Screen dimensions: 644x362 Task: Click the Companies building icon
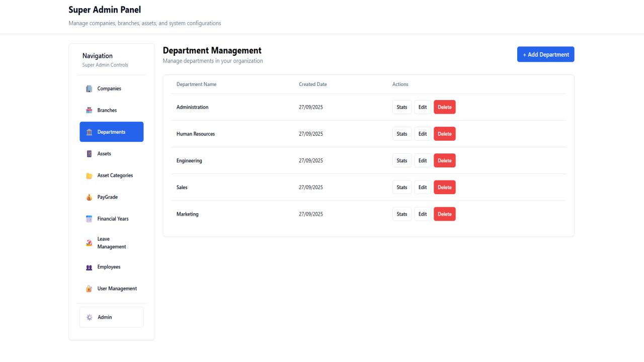pos(89,88)
